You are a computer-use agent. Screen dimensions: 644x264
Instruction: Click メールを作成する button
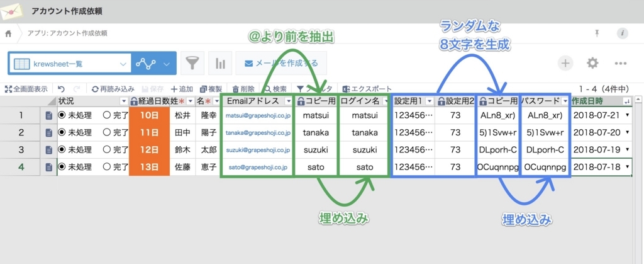tap(281, 64)
